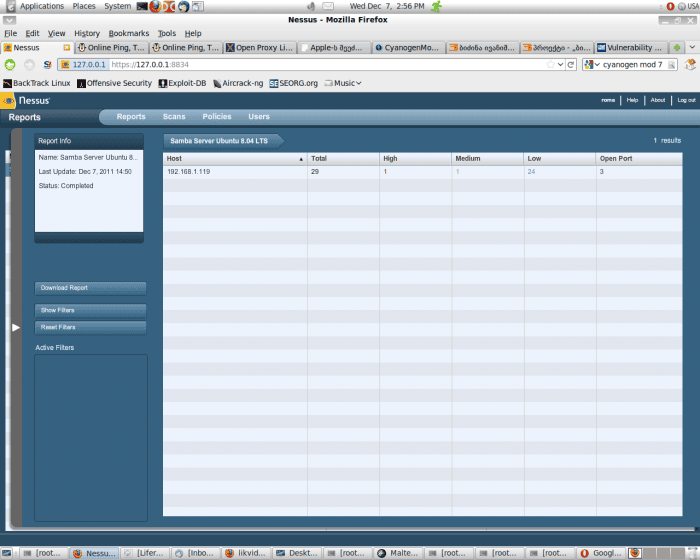700x560 pixels.
Task: Open the Users tab in Nessus
Action: pyautogui.click(x=258, y=117)
